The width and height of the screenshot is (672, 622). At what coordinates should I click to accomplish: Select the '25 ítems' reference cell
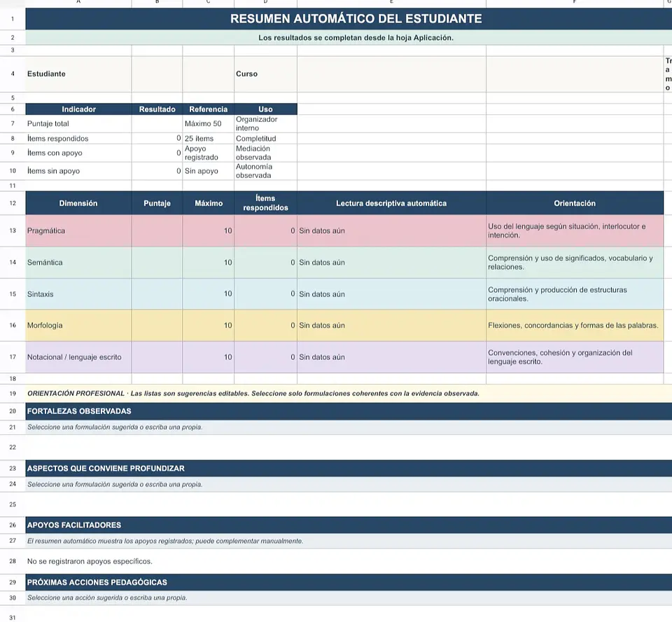click(209, 139)
